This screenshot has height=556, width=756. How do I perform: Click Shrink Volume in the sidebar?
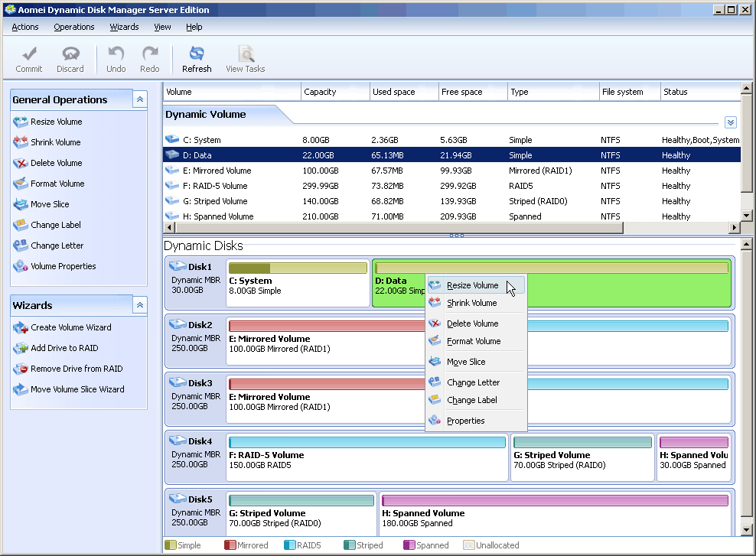point(55,142)
